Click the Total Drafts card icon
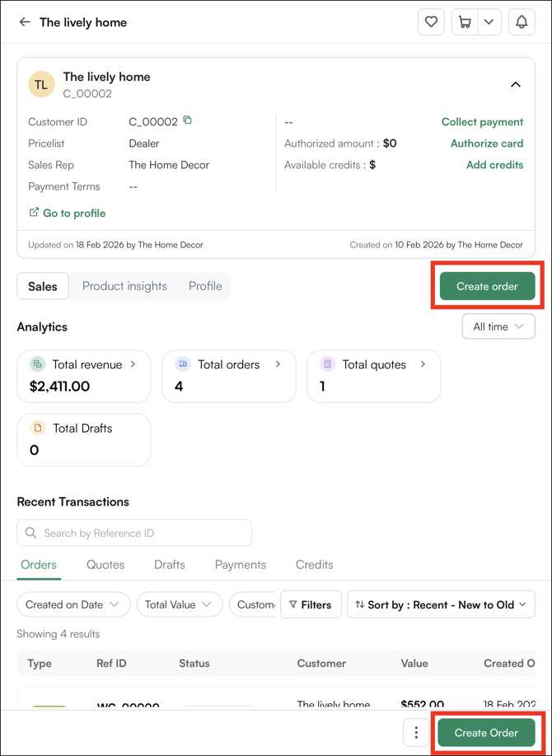The width and height of the screenshot is (552, 756). click(36, 428)
